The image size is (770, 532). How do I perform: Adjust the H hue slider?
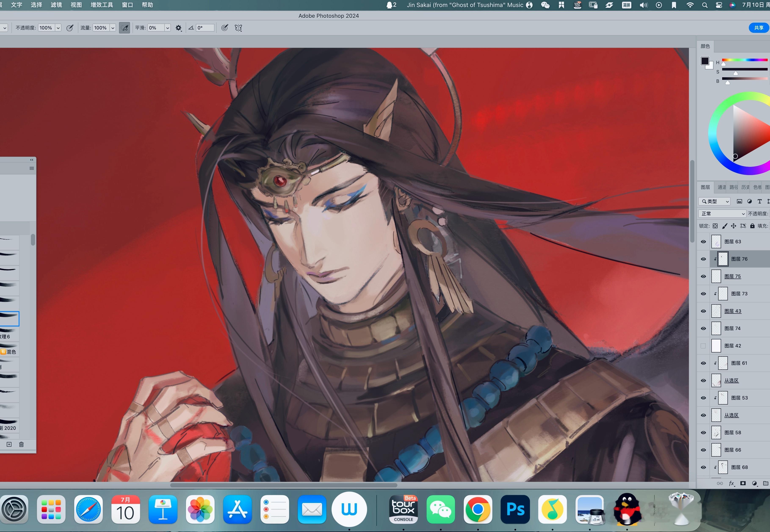coord(745,60)
